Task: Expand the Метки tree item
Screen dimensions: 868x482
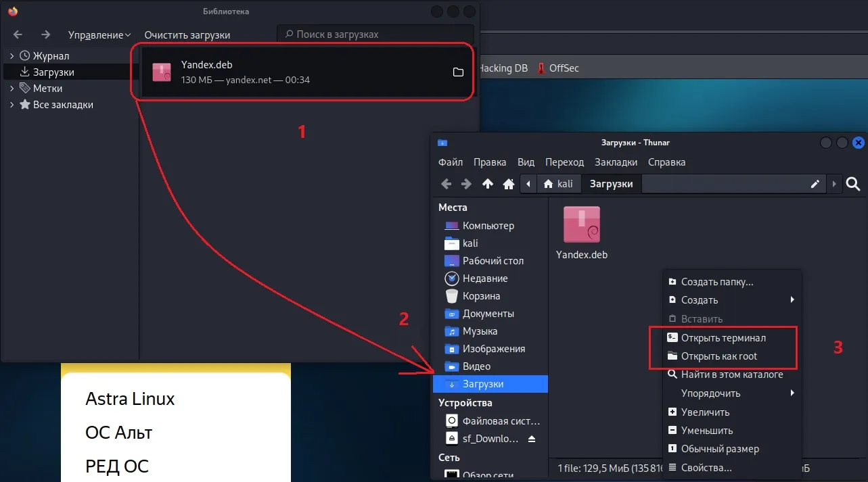Action: point(12,89)
